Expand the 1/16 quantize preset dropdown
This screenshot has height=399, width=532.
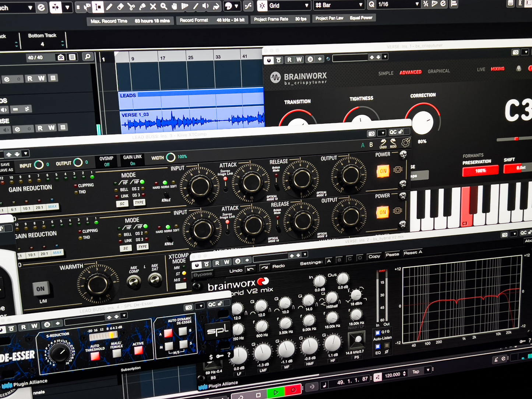tap(417, 4)
